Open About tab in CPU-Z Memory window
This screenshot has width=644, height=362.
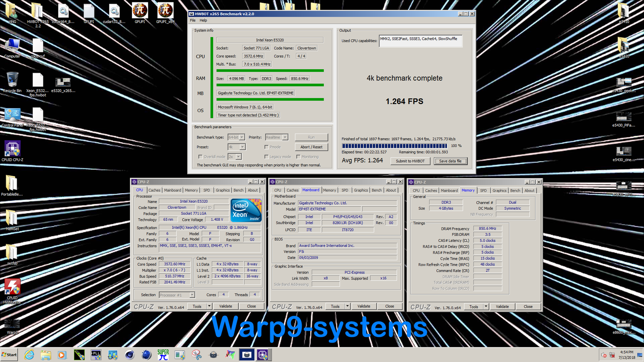tap(529, 190)
